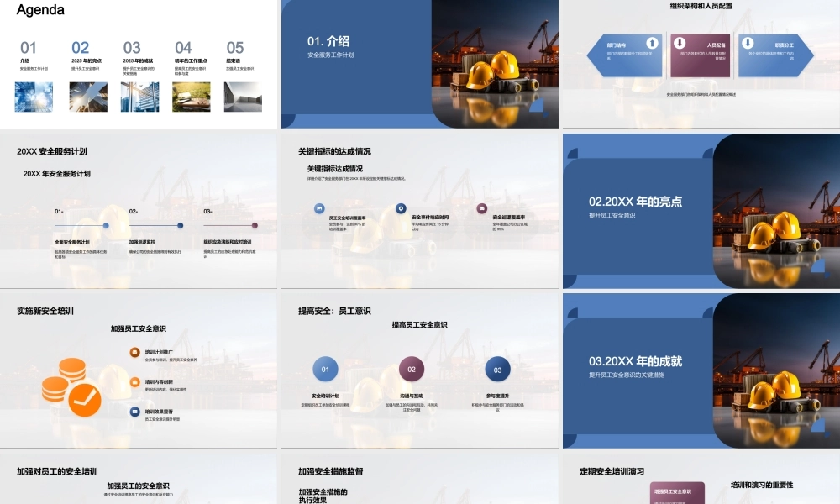Click the skyscraper image under agenda item 02
840x504 pixels.
[x=88, y=97]
